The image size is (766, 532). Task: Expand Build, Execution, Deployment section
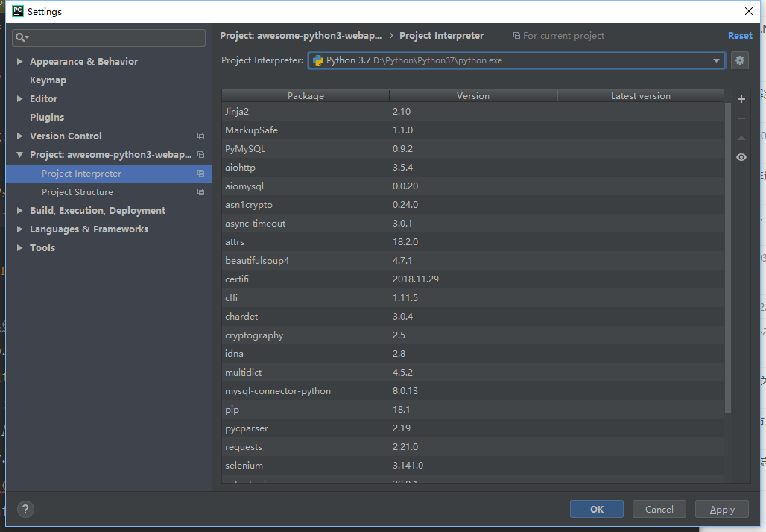[x=19, y=211]
